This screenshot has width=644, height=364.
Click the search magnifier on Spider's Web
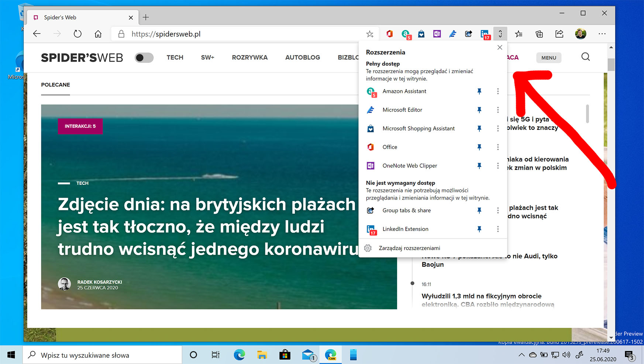point(585,57)
